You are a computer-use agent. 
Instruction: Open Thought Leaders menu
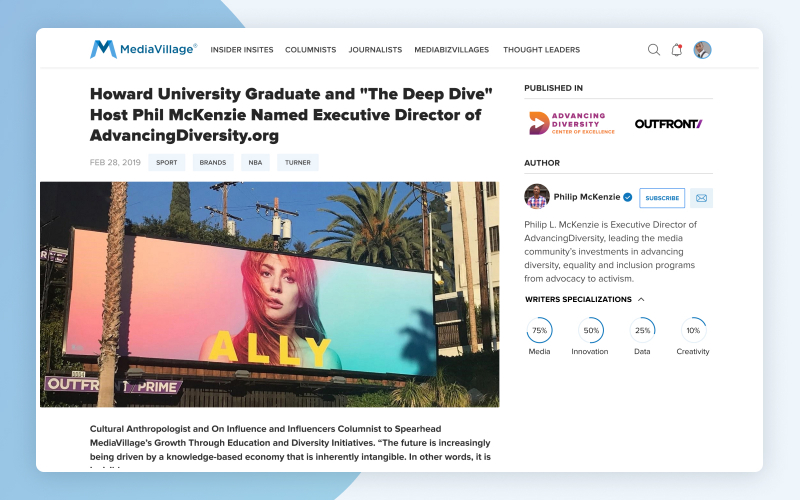point(541,49)
